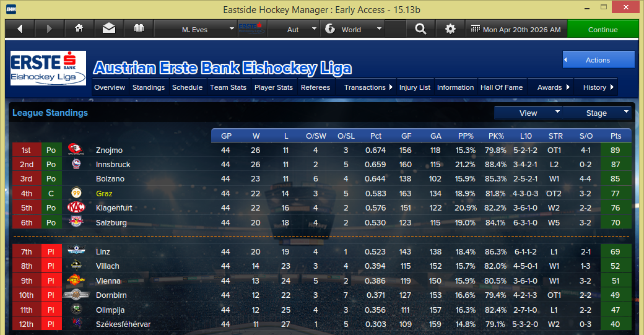Click the calendar icon beside the date
The image size is (644, 335).
[475, 28]
